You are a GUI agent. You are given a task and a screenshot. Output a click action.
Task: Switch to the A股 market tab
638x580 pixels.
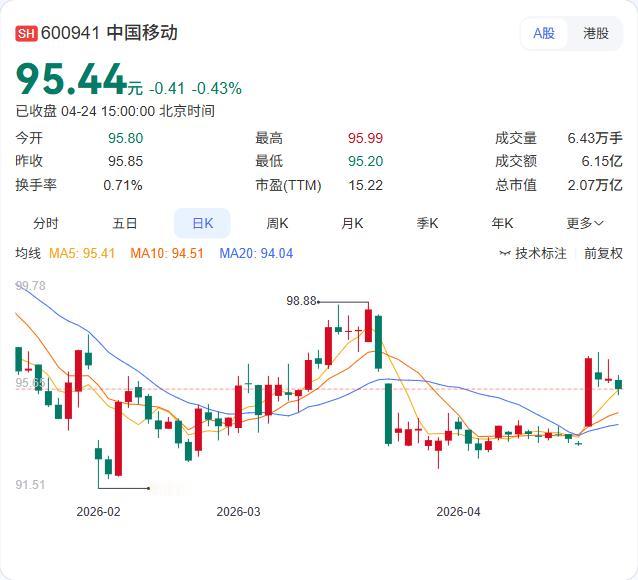(x=544, y=33)
